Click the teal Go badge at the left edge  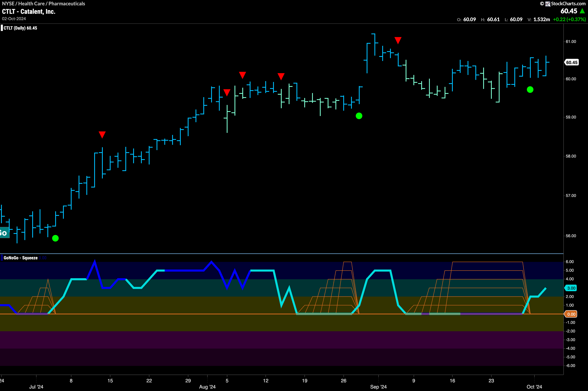pyautogui.click(x=5, y=233)
